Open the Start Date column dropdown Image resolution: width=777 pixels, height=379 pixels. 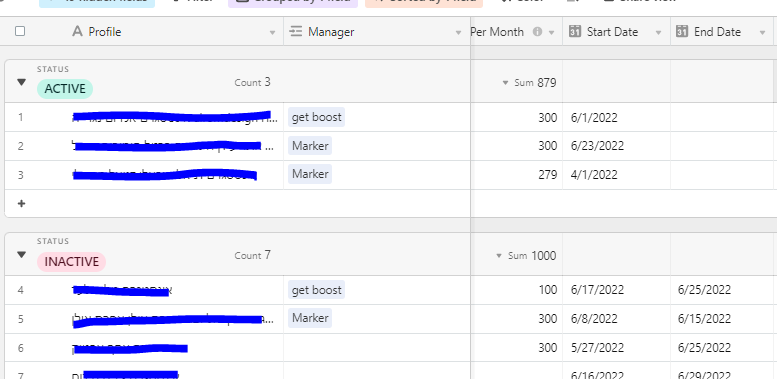pos(659,33)
